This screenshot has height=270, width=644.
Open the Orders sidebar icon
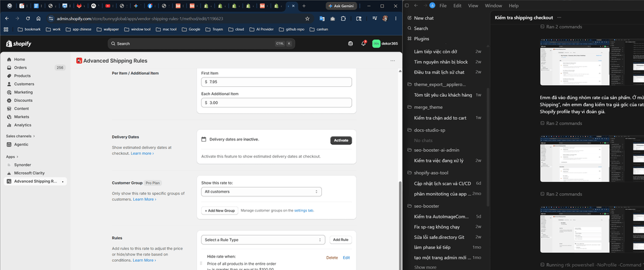tap(9, 67)
